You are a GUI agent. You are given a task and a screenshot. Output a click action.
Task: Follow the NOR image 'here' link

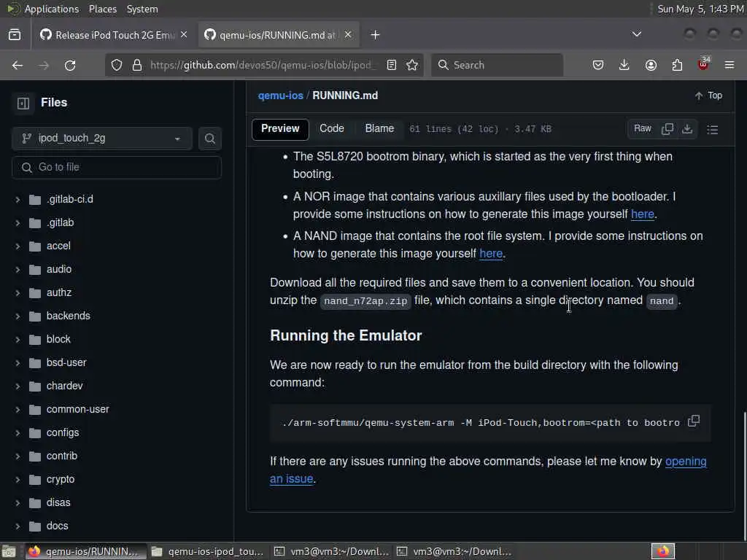642,214
